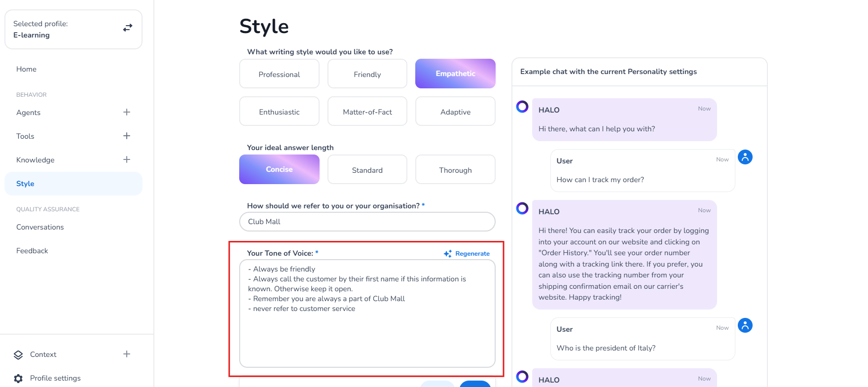The height and width of the screenshot is (387, 868).
Task: Expand the Agents section with plus
Action: (127, 112)
